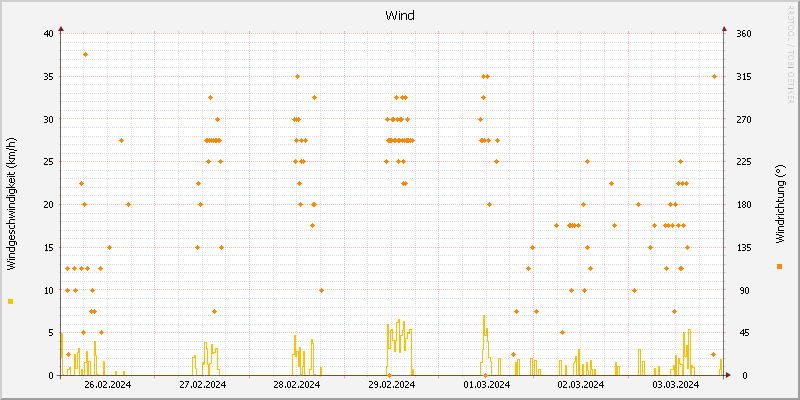Click the chart title 'Wind'
The width and height of the screenshot is (800, 400).
click(399, 15)
